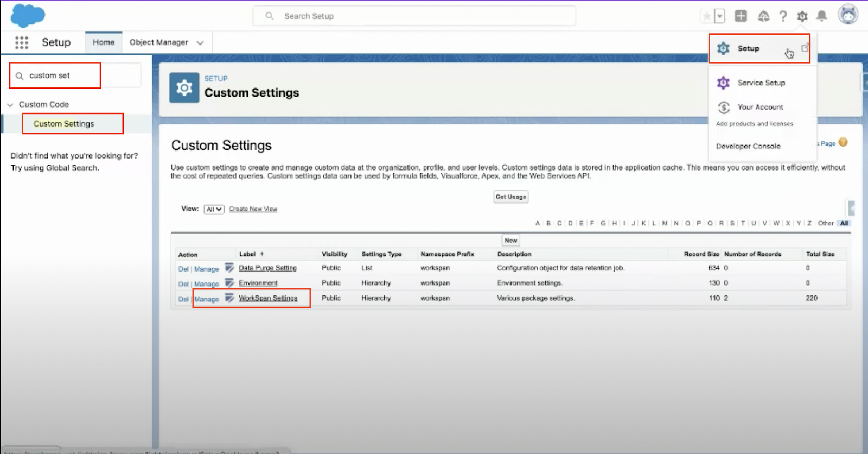The height and width of the screenshot is (454, 868).
Task: Open the Help question mark icon
Action: click(x=783, y=16)
